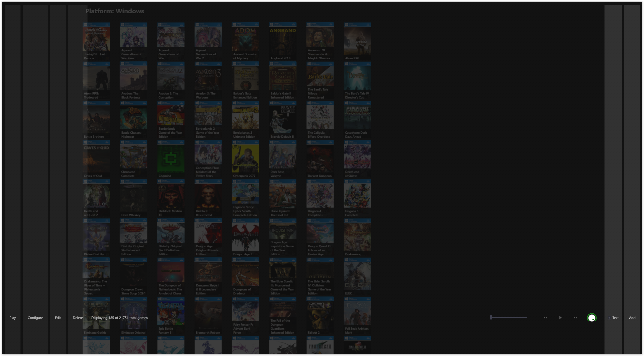Click the 'Displaying 185 of 21751 total games' status
644x356 pixels.
tap(120, 318)
